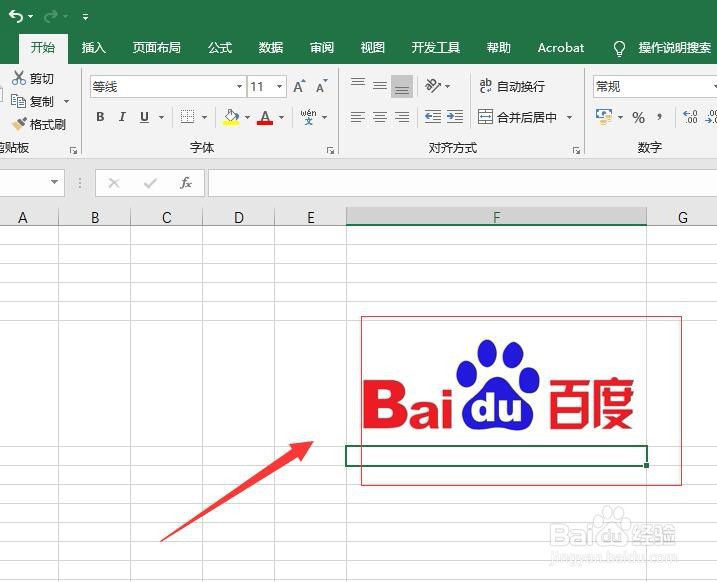Click the Increase Indent icon
The image size is (717, 582).
pyautogui.click(x=455, y=117)
